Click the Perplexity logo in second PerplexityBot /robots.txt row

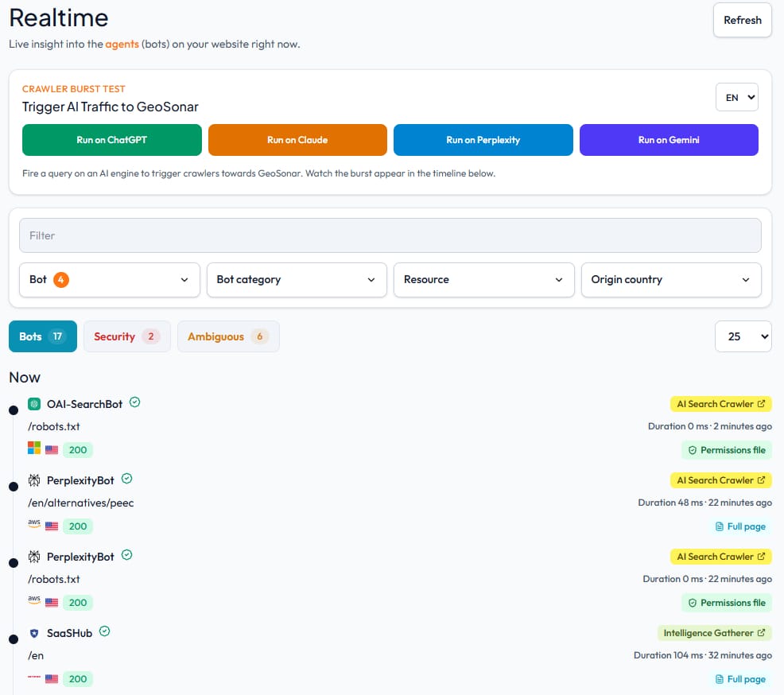pyautogui.click(x=34, y=557)
